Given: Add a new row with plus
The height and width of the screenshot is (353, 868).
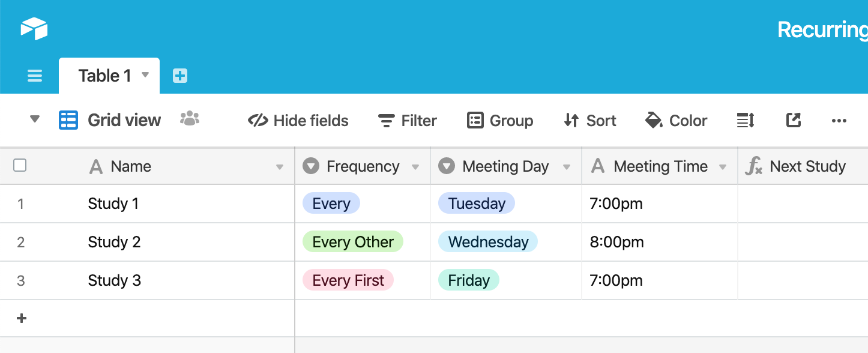Looking at the screenshot, I should click(x=22, y=318).
